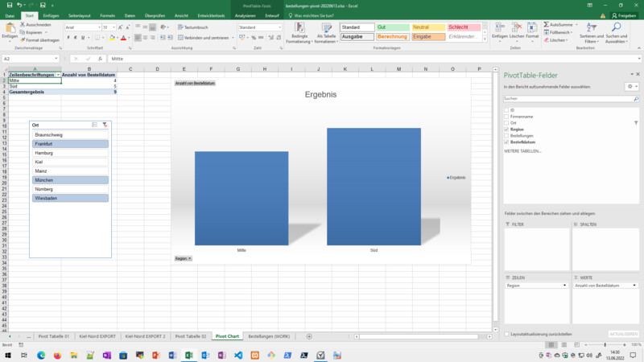Viewport: 644px width, 362px height.
Task: Expand the cell styles gallery
Action: [x=485, y=40]
